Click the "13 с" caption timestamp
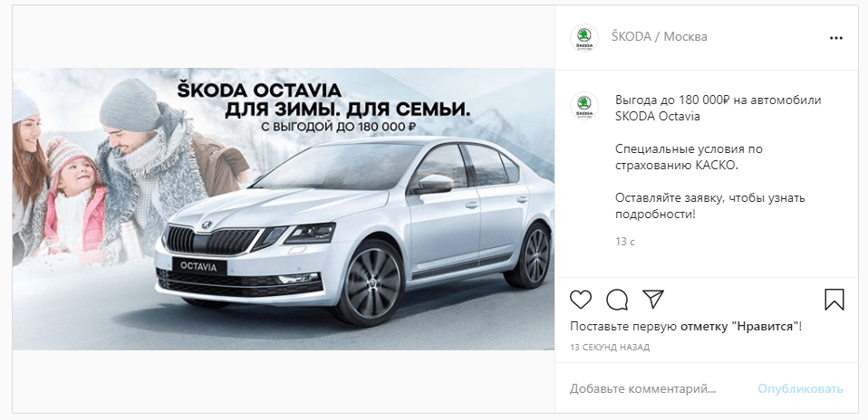Image resolution: width=868 pixels, height=420 pixels. [625, 242]
